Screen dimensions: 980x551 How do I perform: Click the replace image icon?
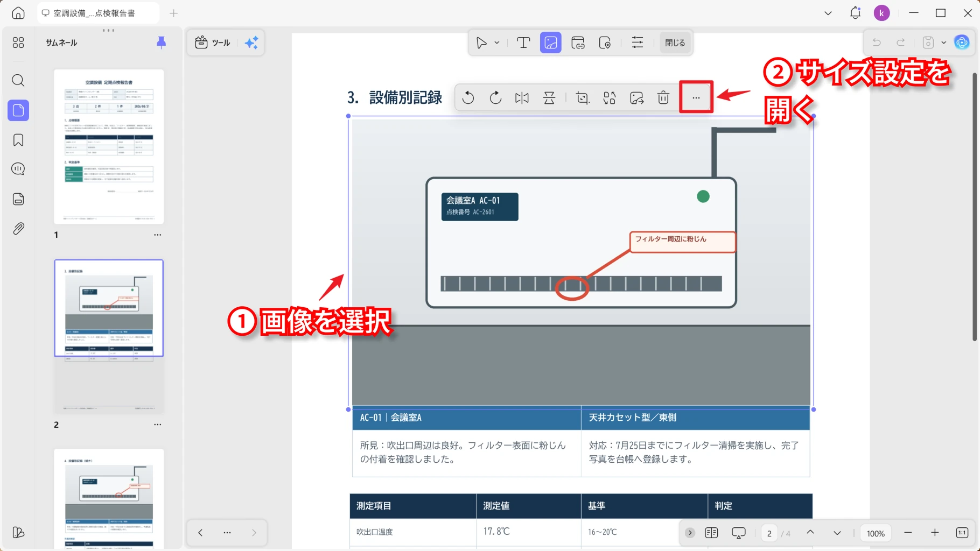[x=610, y=98]
